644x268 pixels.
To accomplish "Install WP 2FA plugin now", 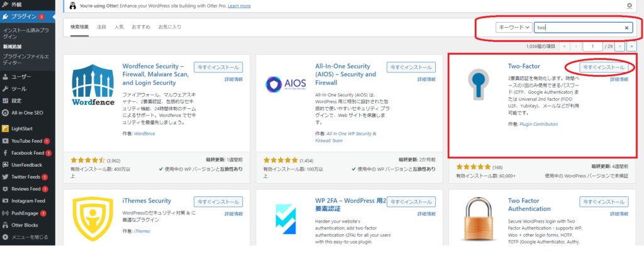I will pyautogui.click(x=411, y=202).
